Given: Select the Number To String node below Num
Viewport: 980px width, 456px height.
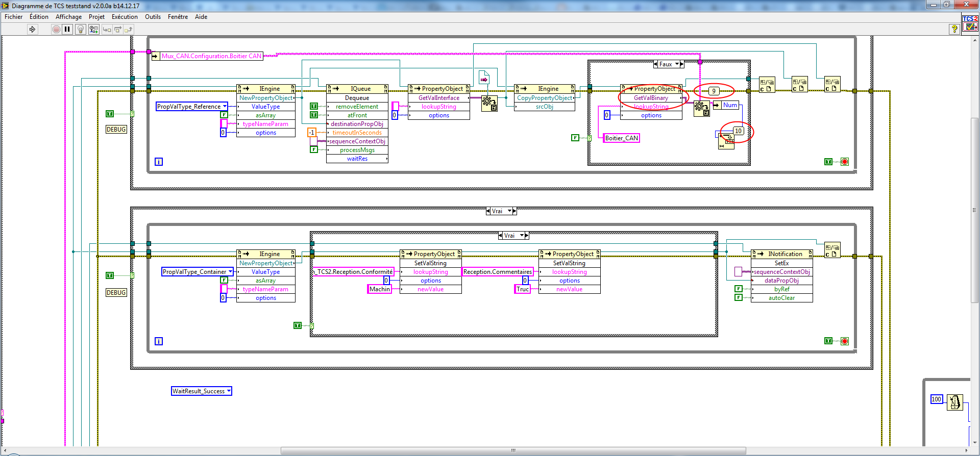Looking at the screenshot, I should [726, 141].
